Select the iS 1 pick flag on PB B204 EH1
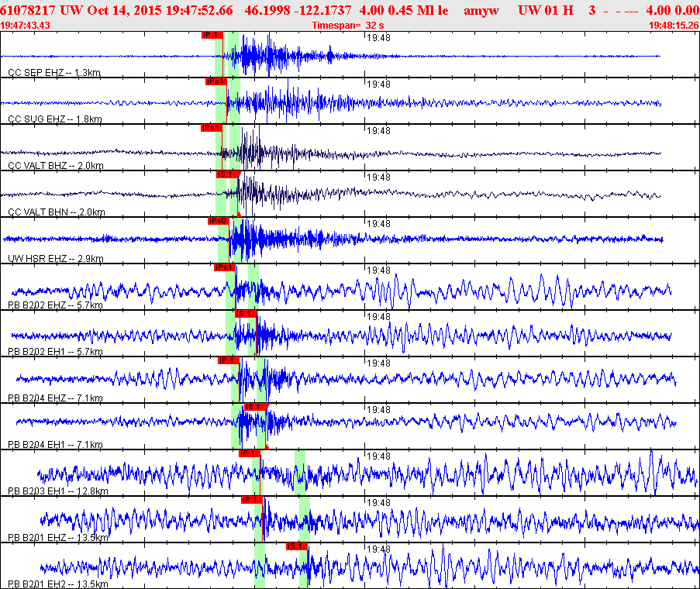Viewport: 700px width, 589px height. [255, 407]
